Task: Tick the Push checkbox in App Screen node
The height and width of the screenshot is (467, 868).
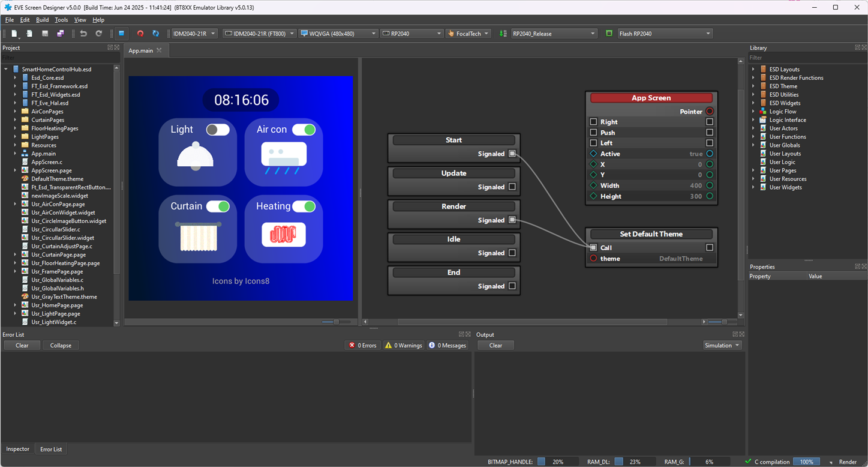Action: [593, 133]
